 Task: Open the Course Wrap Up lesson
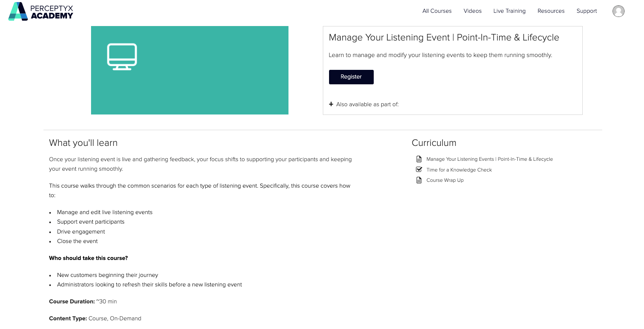(445, 180)
